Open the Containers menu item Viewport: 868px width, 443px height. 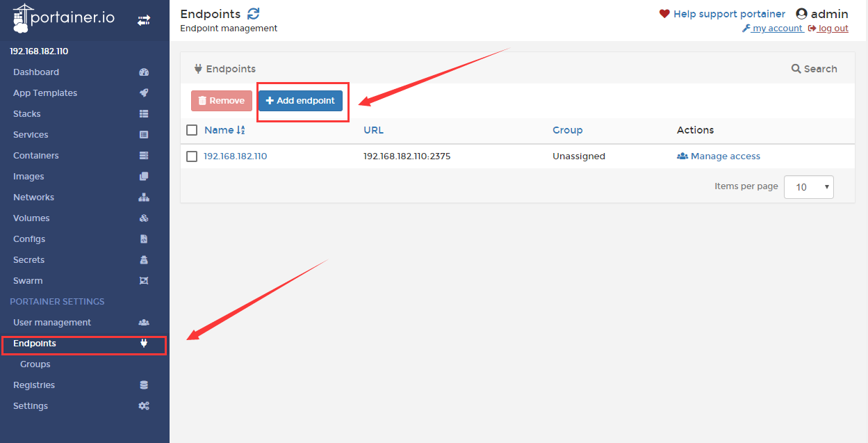click(x=36, y=156)
